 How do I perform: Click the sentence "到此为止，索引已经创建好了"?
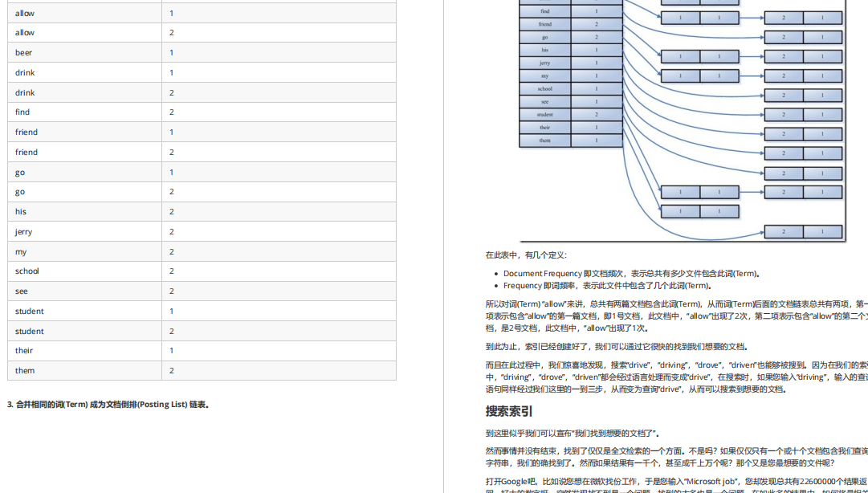(x=617, y=347)
